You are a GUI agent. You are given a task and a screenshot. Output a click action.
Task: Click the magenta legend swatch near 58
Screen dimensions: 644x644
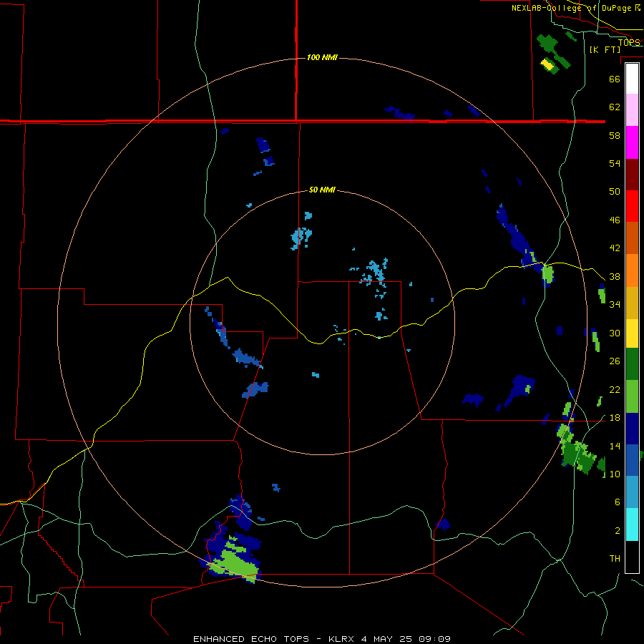(632, 142)
